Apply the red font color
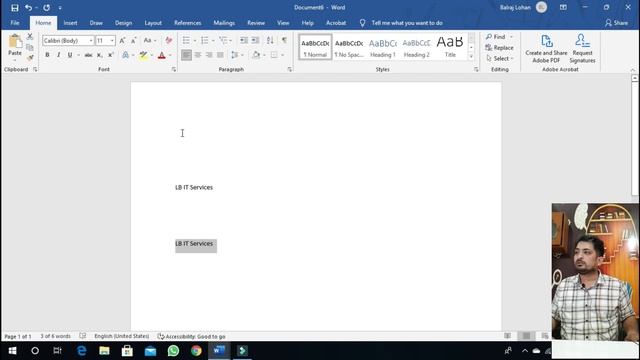Image resolution: width=640 pixels, height=360 pixels. coord(162,55)
